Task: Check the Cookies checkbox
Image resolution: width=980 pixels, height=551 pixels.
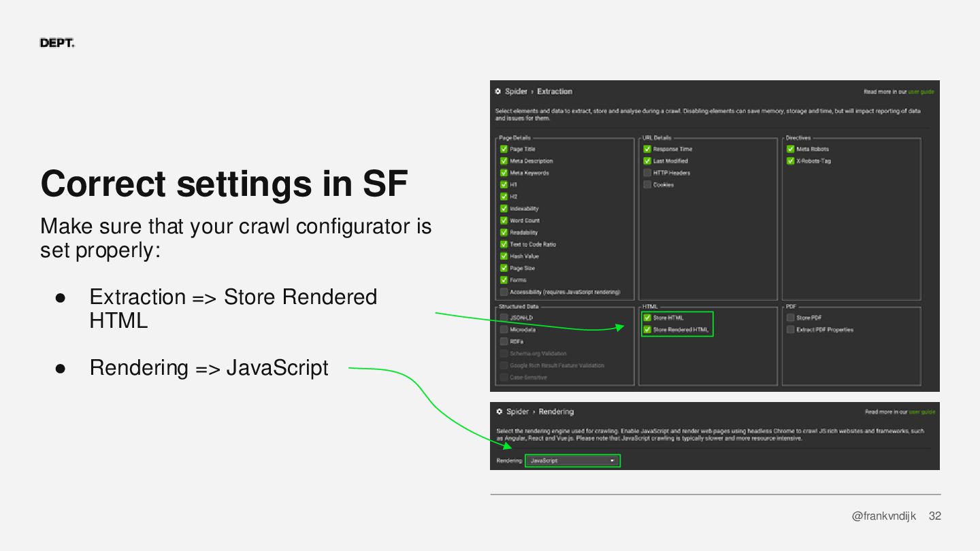Action: coord(647,185)
